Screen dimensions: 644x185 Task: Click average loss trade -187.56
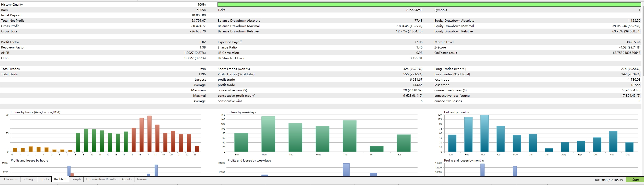coord(635,85)
